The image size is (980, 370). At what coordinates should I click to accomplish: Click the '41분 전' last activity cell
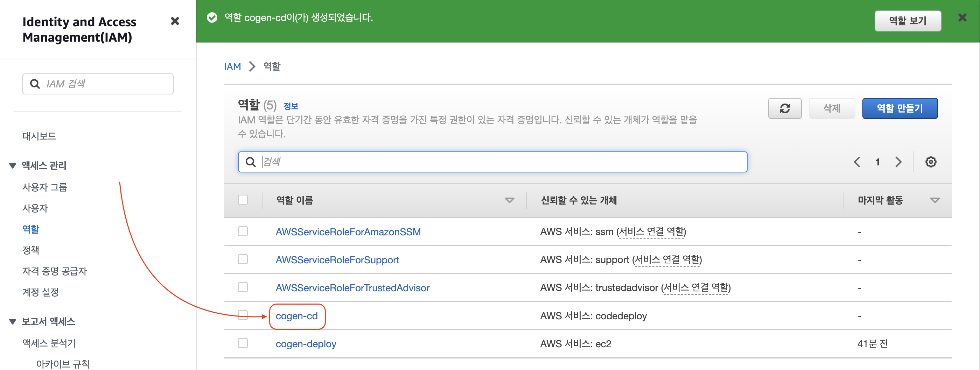pyautogui.click(x=872, y=344)
